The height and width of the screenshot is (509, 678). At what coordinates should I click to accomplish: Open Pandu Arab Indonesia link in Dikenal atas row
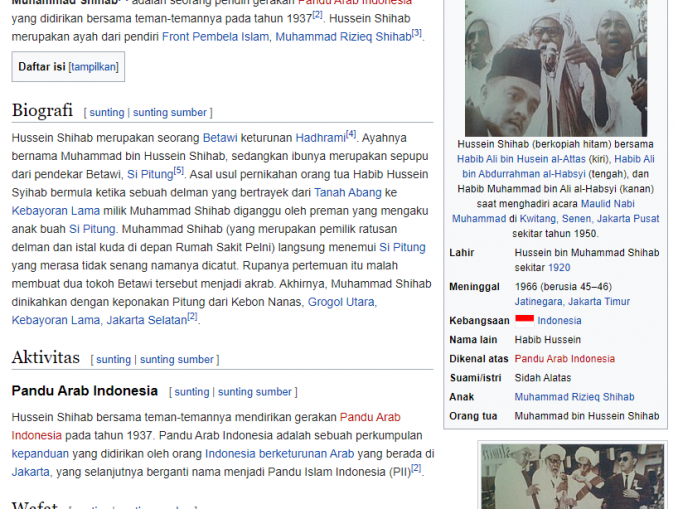click(565, 359)
